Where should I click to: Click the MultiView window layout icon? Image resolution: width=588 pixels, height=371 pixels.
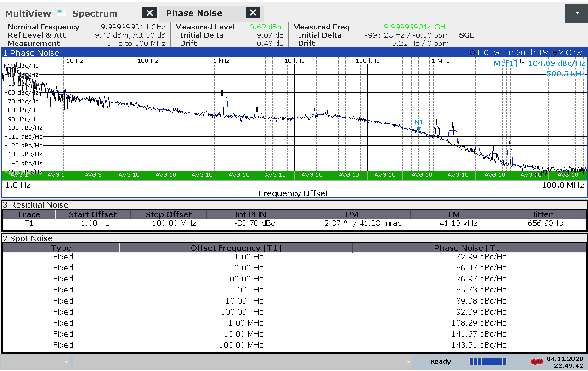point(62,13)
